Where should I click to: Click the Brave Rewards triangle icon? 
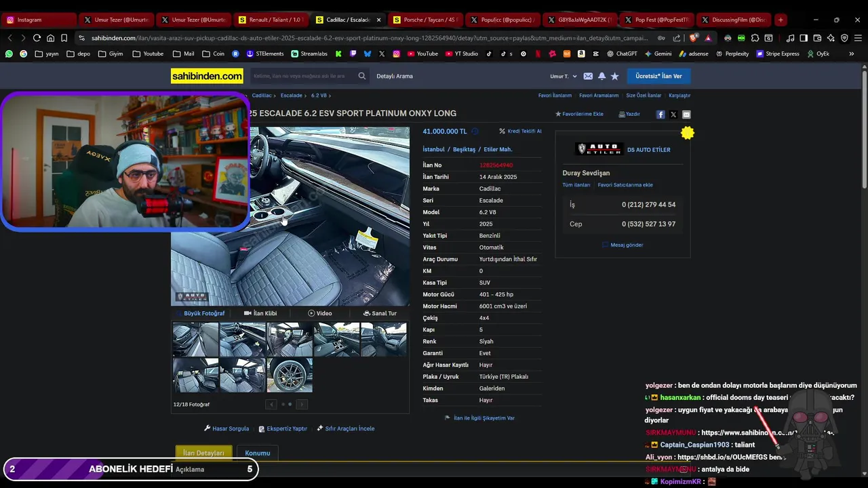point(708,38)
